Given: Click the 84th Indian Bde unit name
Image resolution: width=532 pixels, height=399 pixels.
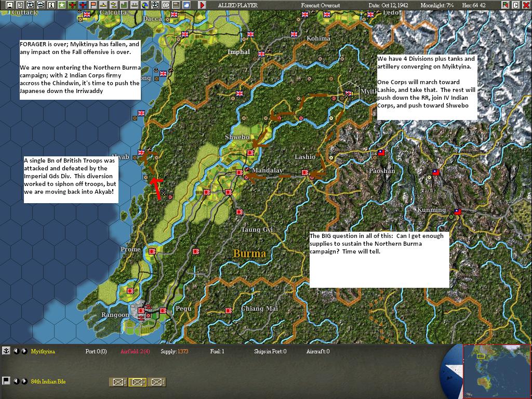Looking at the screenshot, I should tap(48, 381).
